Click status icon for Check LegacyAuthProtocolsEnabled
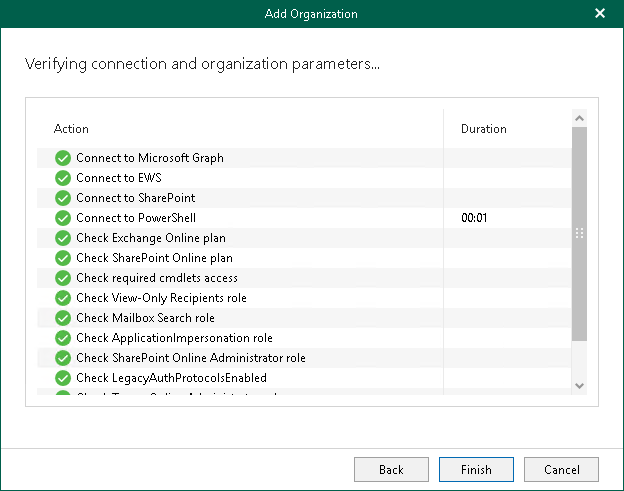Image resolution: width=624 pixels, height=491 pixels. click(63, 378)
